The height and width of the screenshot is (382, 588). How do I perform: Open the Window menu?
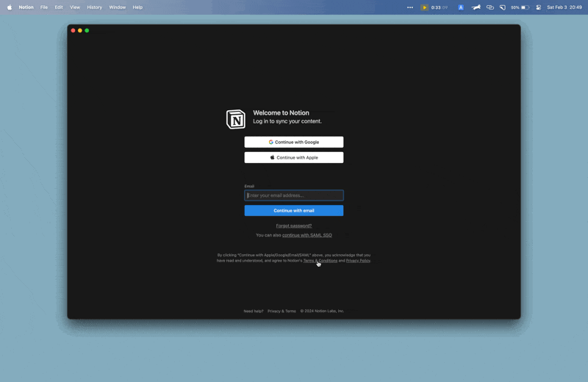[x=118, y=7]
